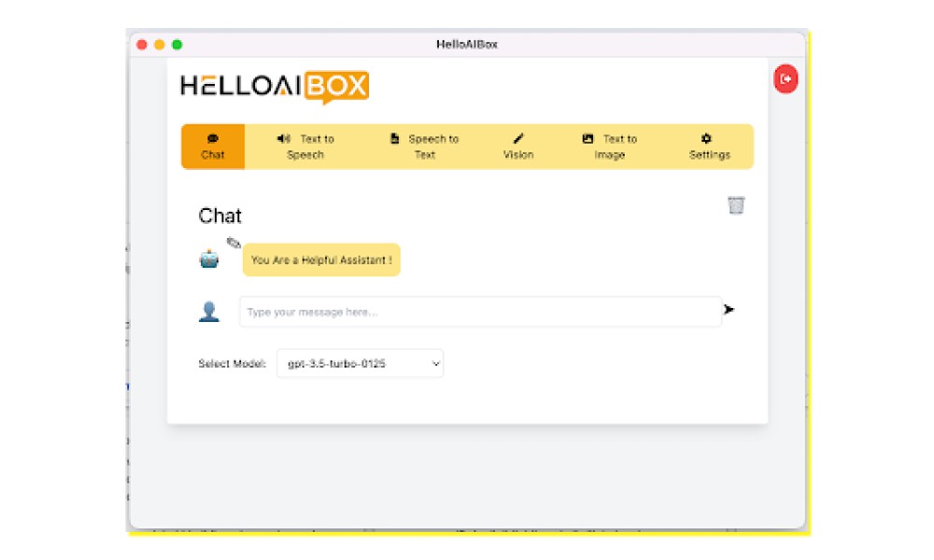Open the Chat tab
The width and height of the screenshot is (934, 560).
[213, 147]
